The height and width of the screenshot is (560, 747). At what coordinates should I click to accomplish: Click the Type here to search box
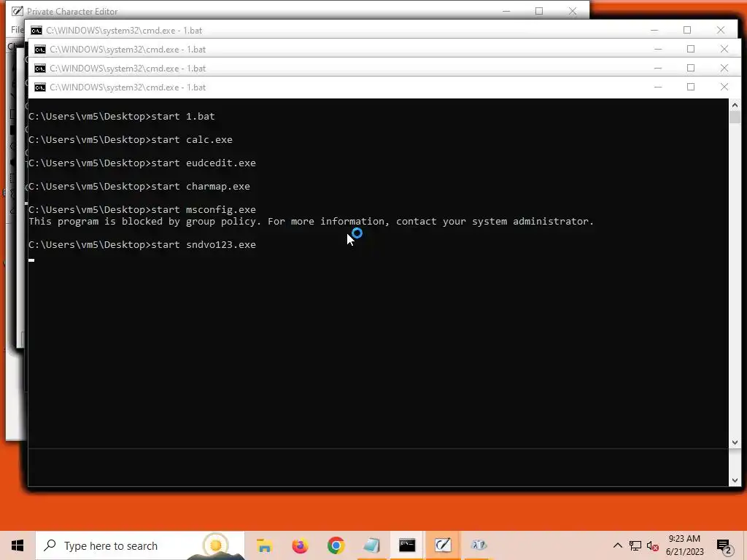tap(140, 545)
